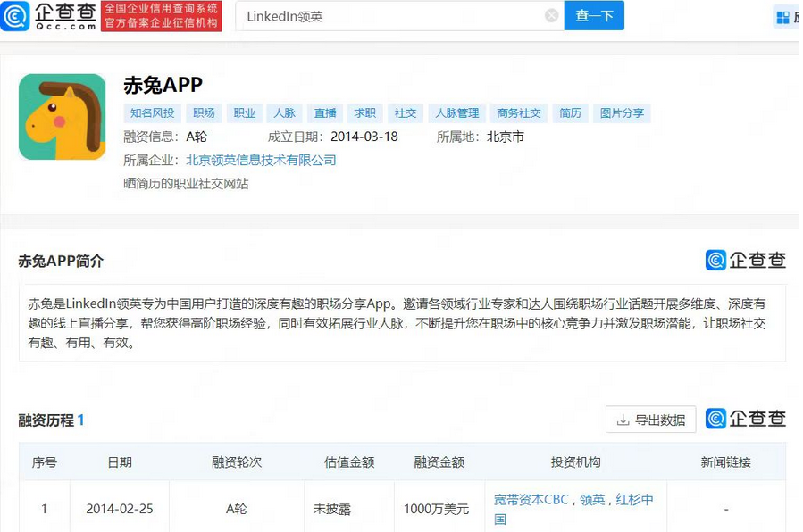This screenshot has height=532, width=803.
Task: Select the 简历 tag
Action: click(571, 113)
